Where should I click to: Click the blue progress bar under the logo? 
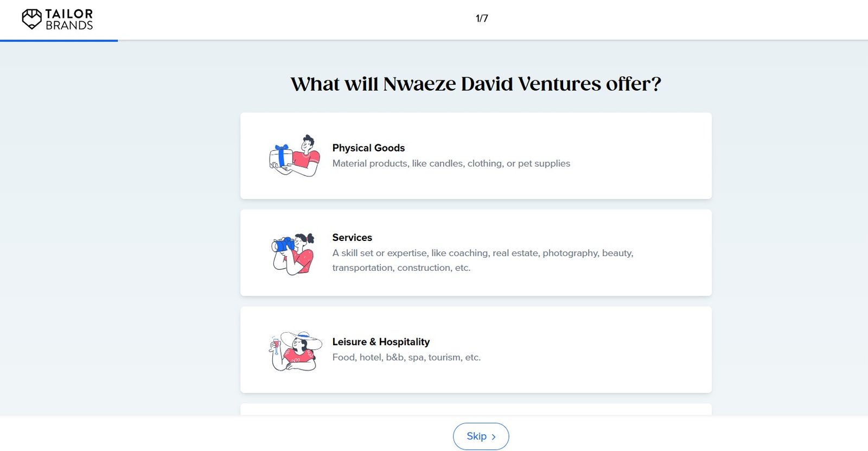coord(59,41)
